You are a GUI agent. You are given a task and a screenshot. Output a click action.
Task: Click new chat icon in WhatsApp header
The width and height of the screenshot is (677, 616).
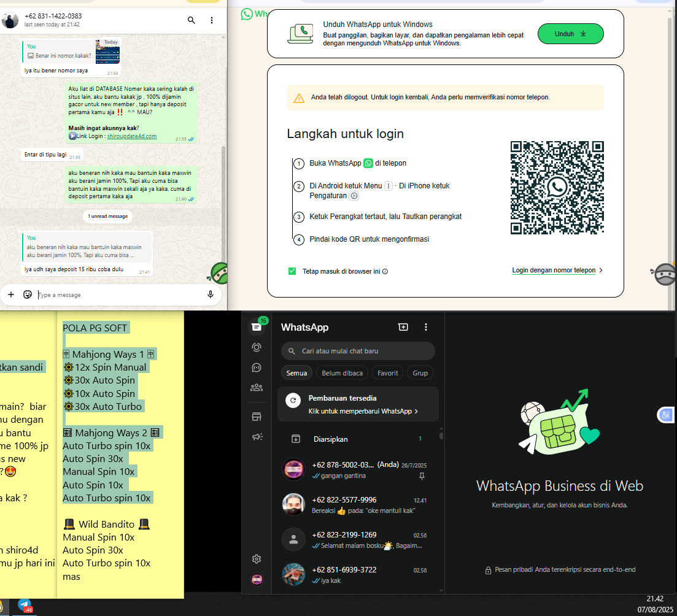[403, 327]
